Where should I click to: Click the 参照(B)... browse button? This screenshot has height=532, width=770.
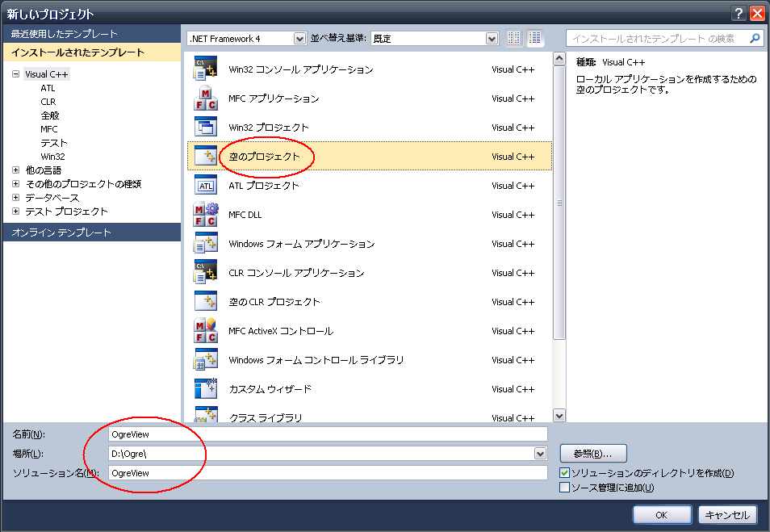(593, 454)
